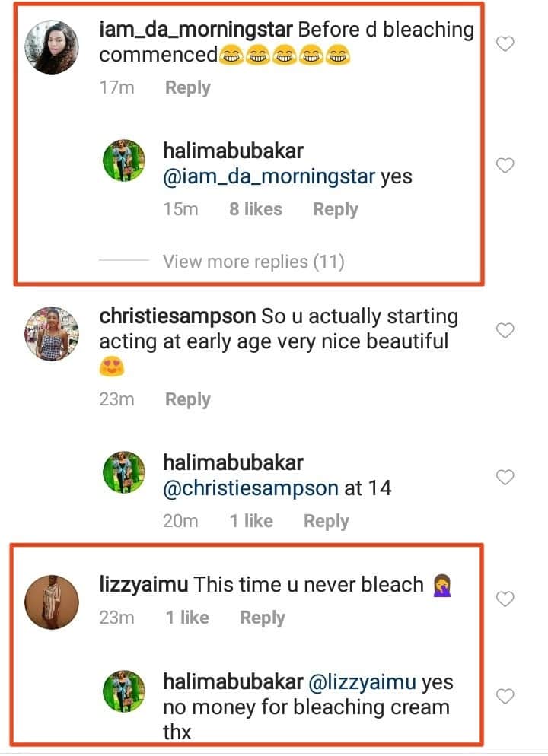Tap heart on christiesampson's comment
The height and width of the screenshot is (756, 548).
coord(505,330)
